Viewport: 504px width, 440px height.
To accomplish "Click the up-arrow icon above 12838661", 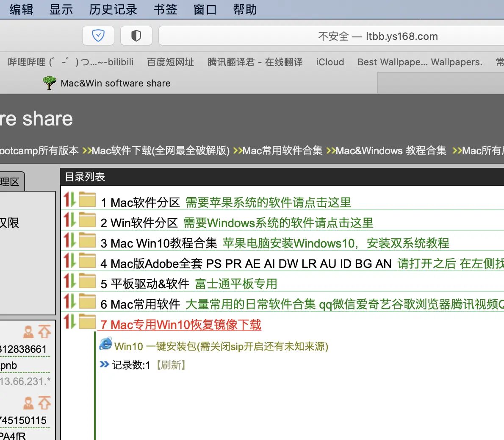I will (x=44, y=331).
